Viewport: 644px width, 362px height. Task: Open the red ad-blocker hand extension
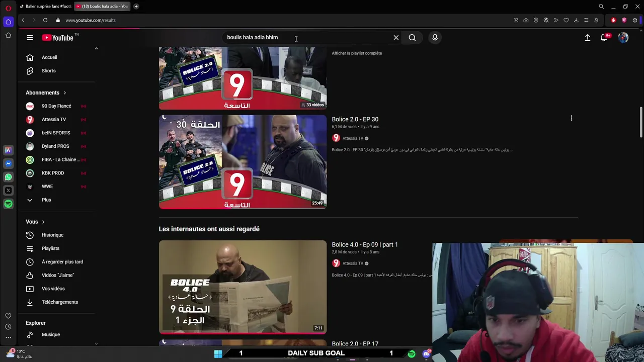tap(613, 20)
